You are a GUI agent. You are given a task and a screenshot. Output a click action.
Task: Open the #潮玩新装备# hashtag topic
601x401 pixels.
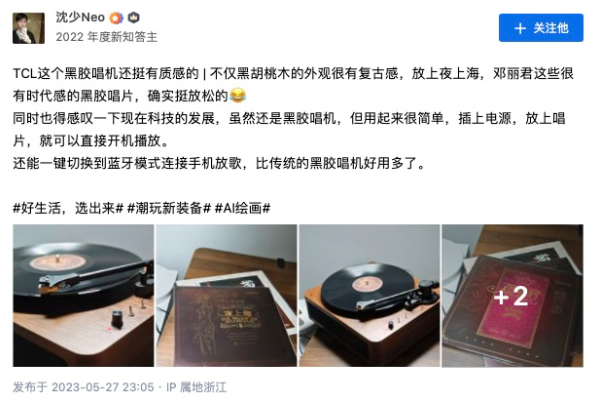(x=169, y=208)
